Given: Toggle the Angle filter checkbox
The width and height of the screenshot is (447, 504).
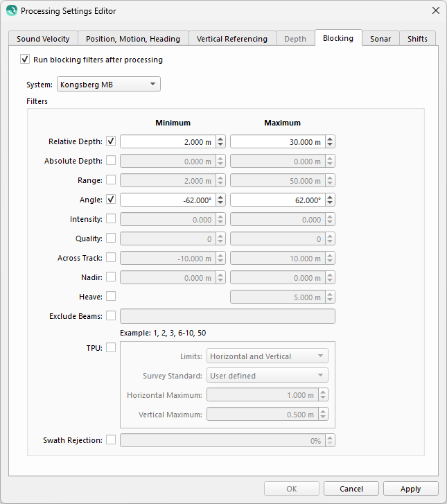Looking at the screenshot, I should tap(111, 200).
